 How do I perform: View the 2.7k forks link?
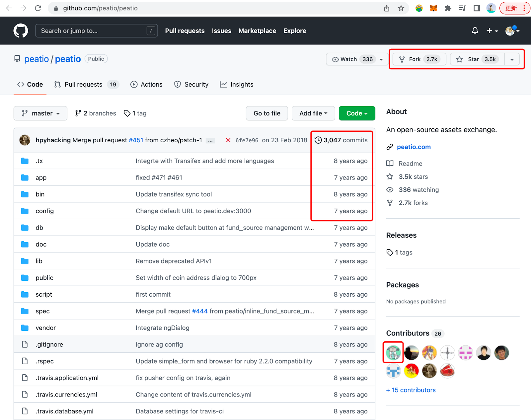413,203
